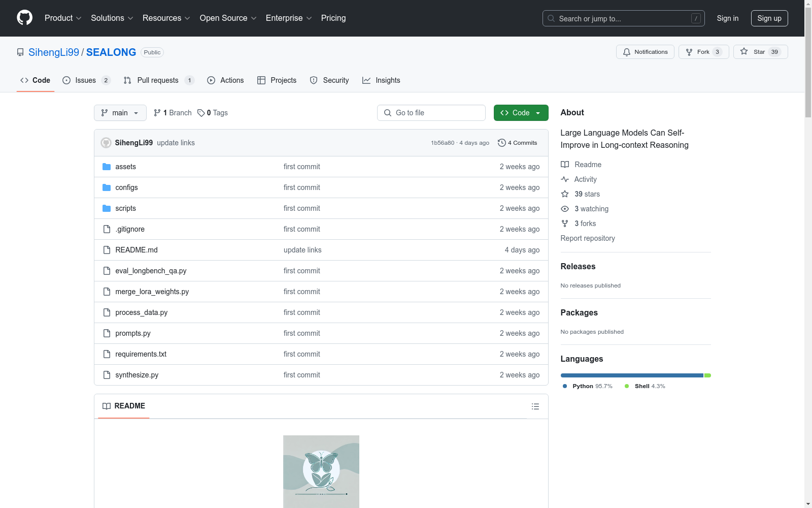Click the 1 Branch link

point(173,113)
